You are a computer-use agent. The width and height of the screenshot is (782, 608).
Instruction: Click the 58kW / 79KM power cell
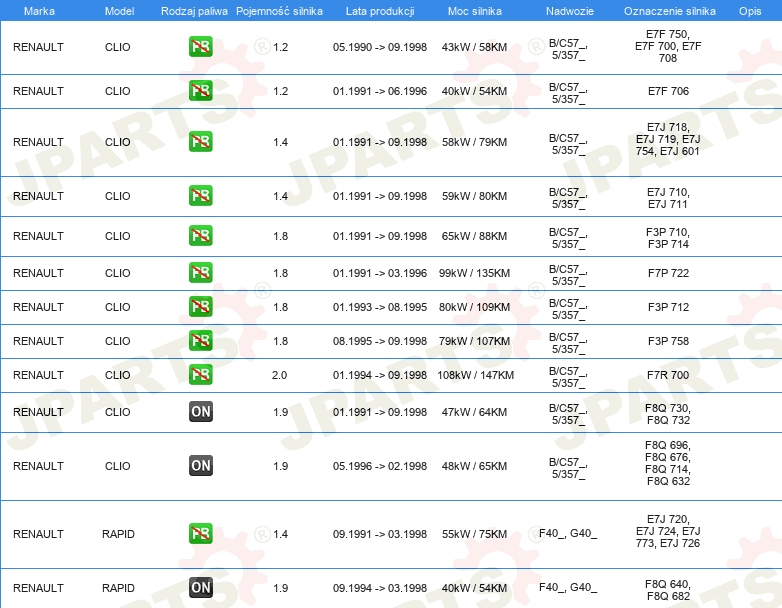point(474,142)
